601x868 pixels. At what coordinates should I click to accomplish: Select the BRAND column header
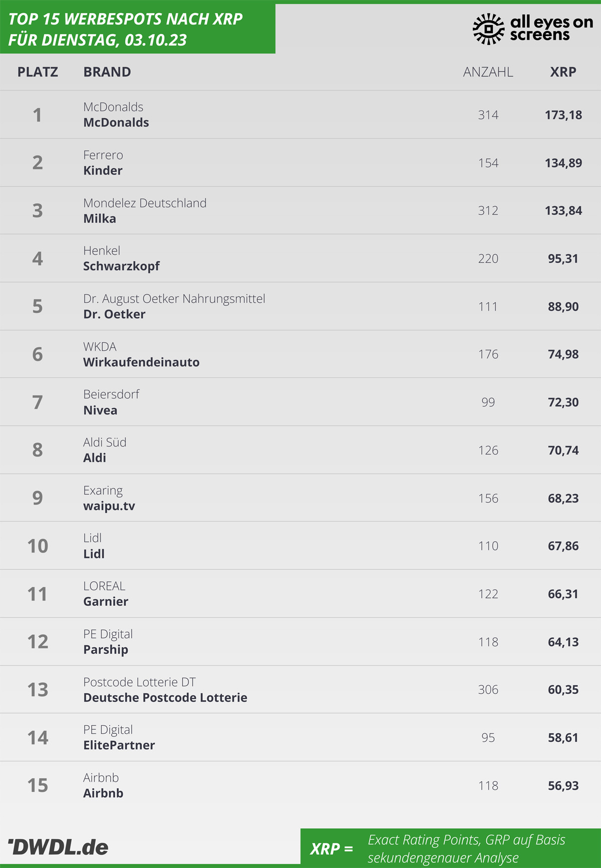click(x=107, y=72)
